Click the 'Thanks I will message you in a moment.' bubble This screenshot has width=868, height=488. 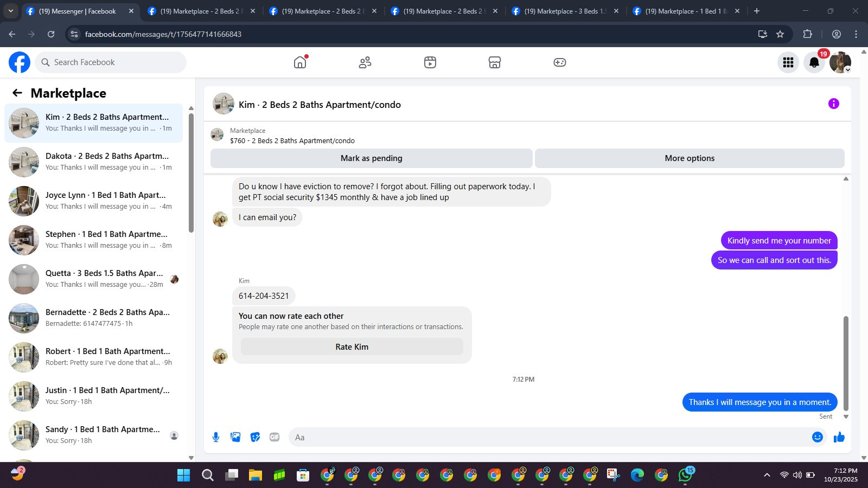[759, 402]
